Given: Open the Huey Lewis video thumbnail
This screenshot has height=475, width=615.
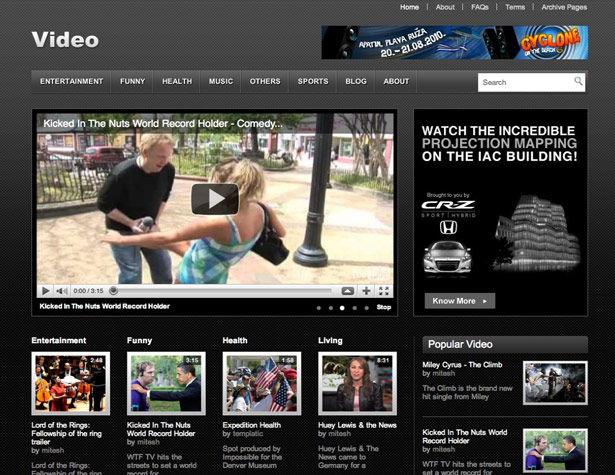Looking at the screenshot, I should tap(357, 383).
